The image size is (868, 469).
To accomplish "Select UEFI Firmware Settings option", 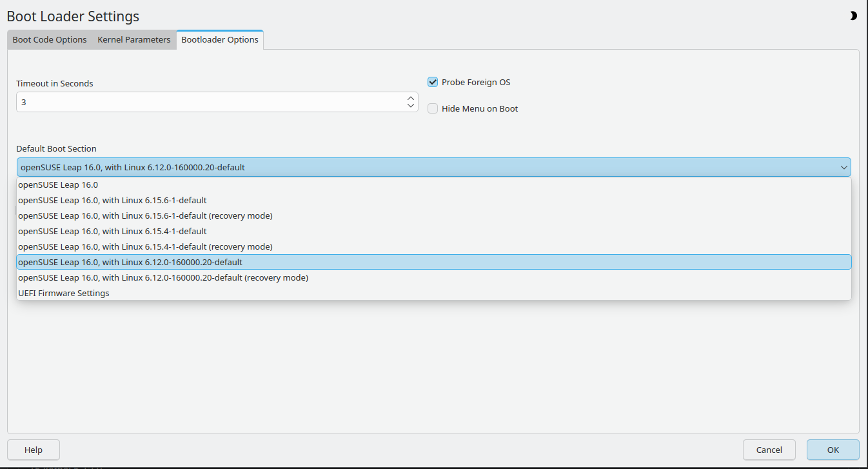I will coord(64,293).
